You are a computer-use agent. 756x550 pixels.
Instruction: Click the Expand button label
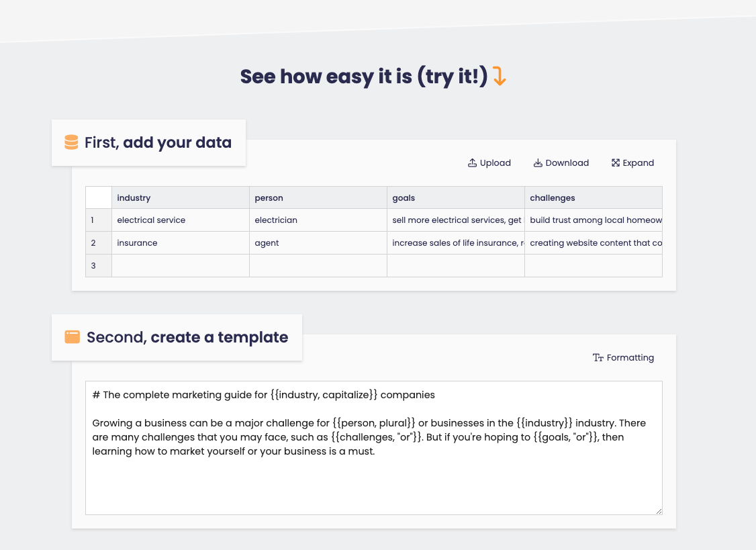[637, 163]
